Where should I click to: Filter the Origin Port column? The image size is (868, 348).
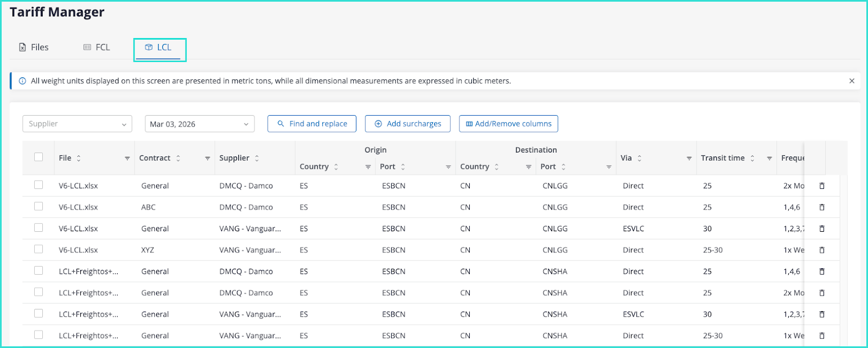448,167
